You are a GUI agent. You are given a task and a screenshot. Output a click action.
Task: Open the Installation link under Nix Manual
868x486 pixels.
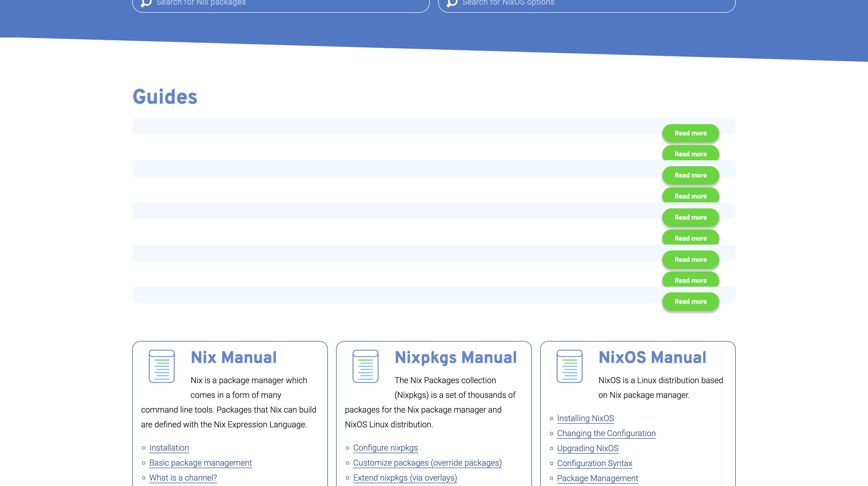(169, 447)
